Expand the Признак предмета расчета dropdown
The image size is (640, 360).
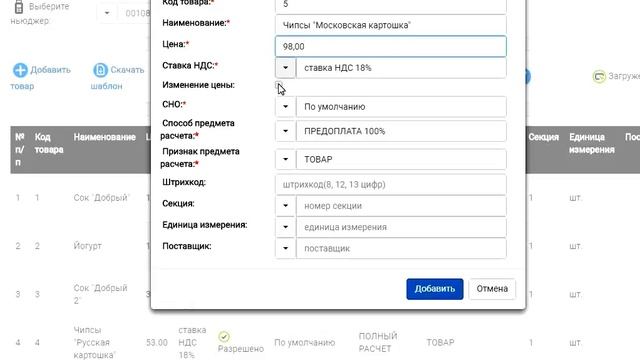coord(285,159)
